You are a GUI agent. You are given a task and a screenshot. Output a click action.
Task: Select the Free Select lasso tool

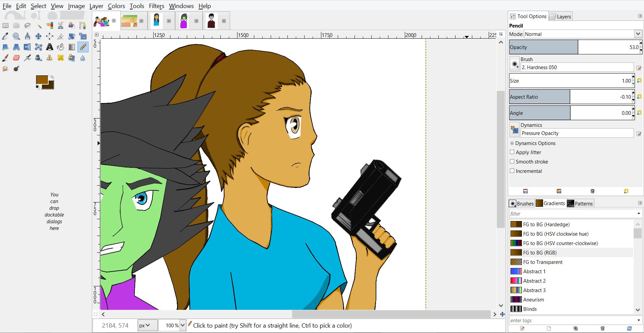pos(28,26)
